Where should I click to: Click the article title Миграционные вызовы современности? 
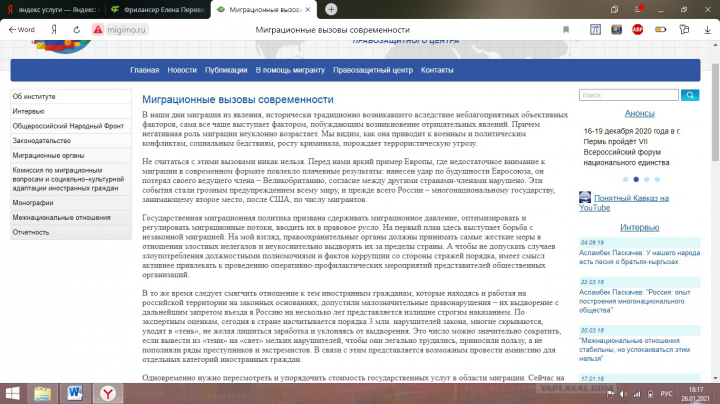[x=238, y=100]
